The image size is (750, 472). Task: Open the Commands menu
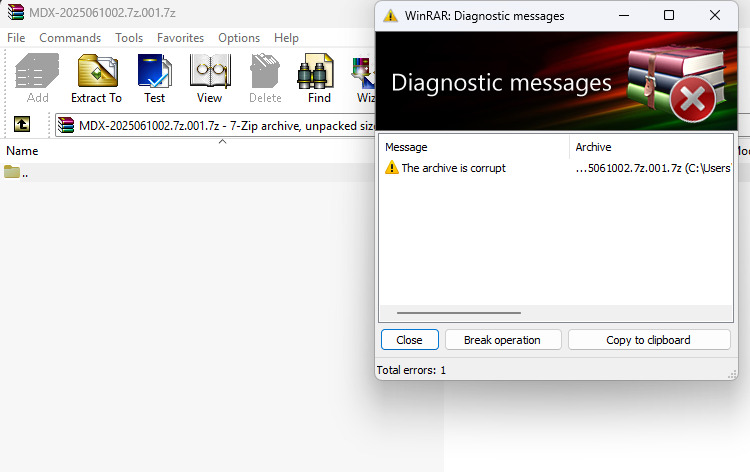point(70,38)
